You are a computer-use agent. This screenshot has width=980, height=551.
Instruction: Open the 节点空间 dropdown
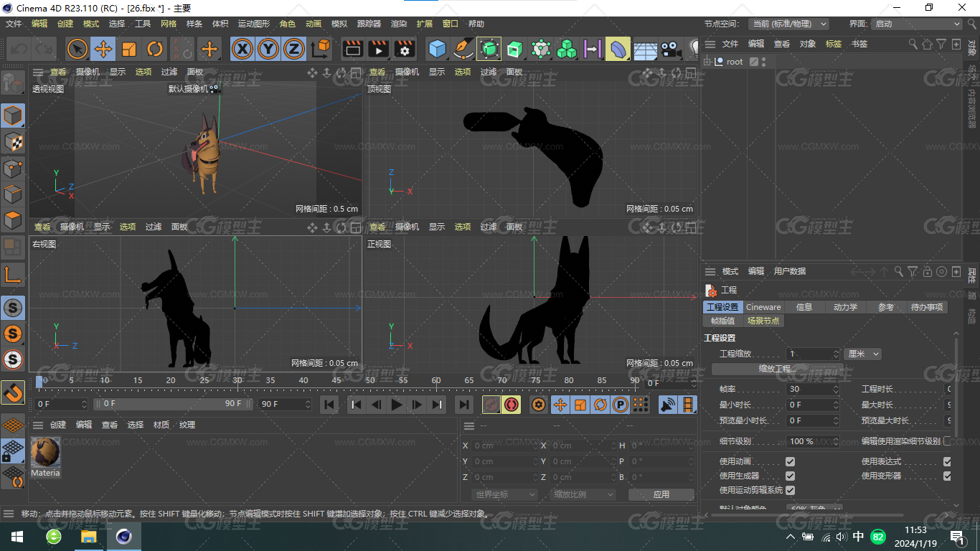point(788,24)
